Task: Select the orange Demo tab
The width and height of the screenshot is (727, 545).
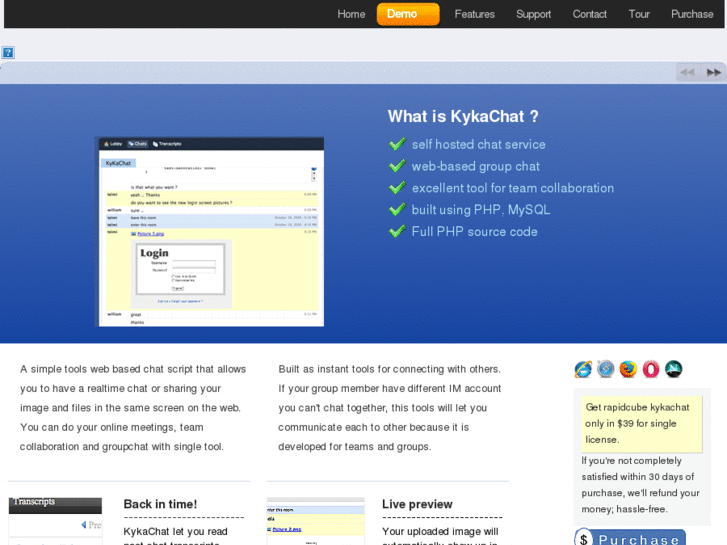Action: coord(408,14)
